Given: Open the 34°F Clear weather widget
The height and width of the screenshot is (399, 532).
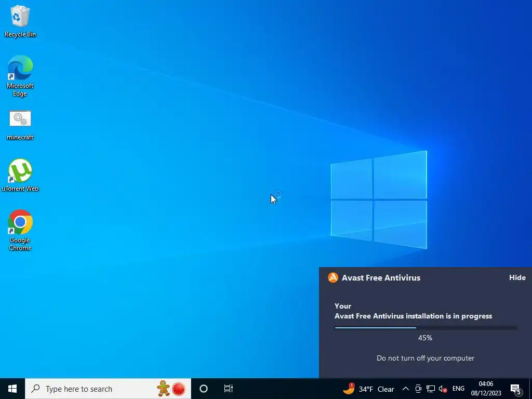Looking at the screenshot, I should point(368,389).
